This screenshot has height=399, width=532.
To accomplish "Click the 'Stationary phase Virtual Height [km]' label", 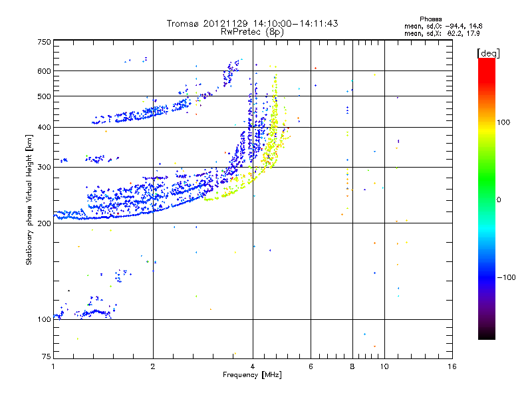I will [x=29, y=199].
